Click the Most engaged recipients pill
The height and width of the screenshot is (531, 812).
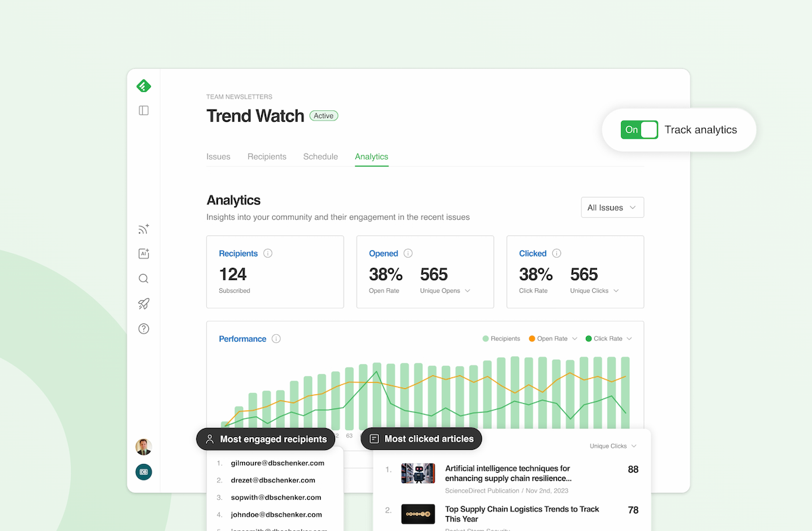tap(266, 439)
